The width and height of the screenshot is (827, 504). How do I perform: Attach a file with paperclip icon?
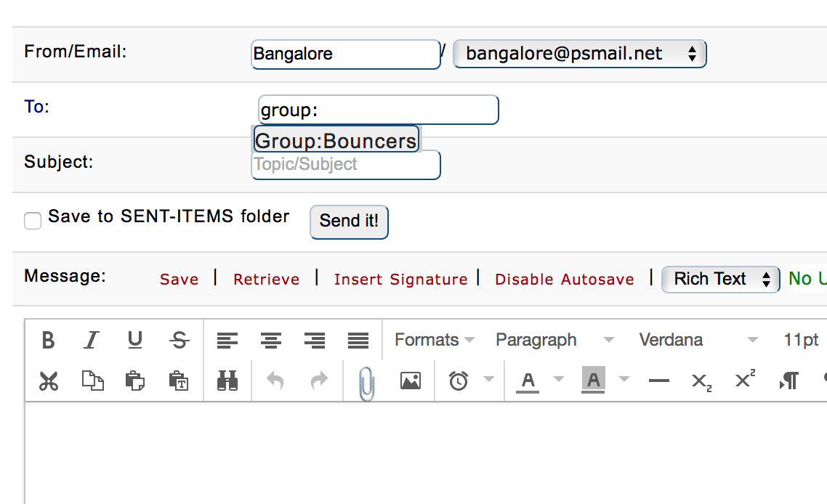367,382
